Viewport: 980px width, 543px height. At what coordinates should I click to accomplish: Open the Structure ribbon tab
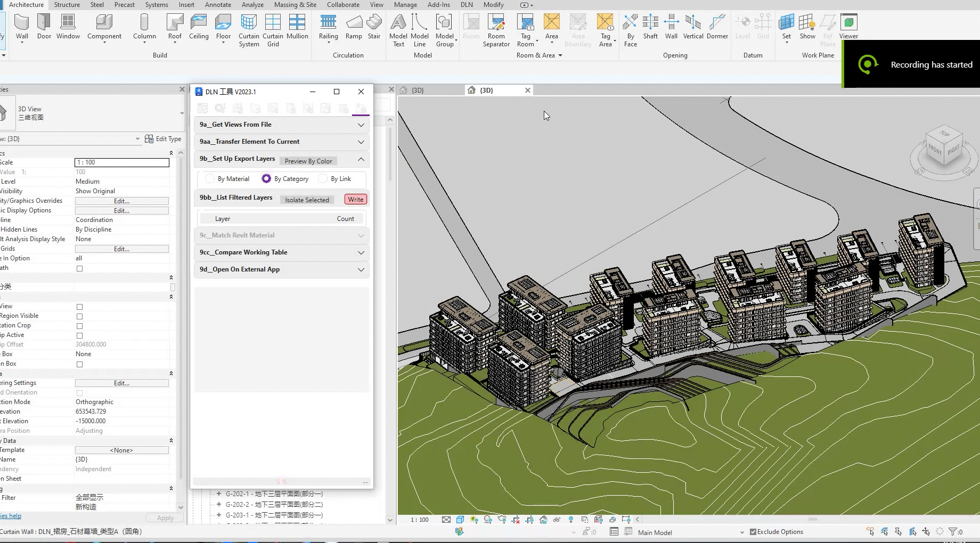click(x=67, y=5)
